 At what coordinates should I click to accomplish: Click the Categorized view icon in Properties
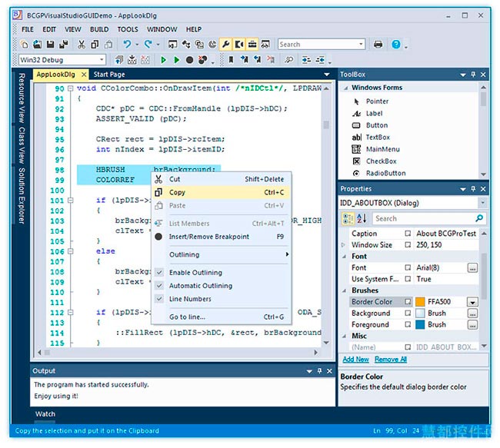coord(348,218)
